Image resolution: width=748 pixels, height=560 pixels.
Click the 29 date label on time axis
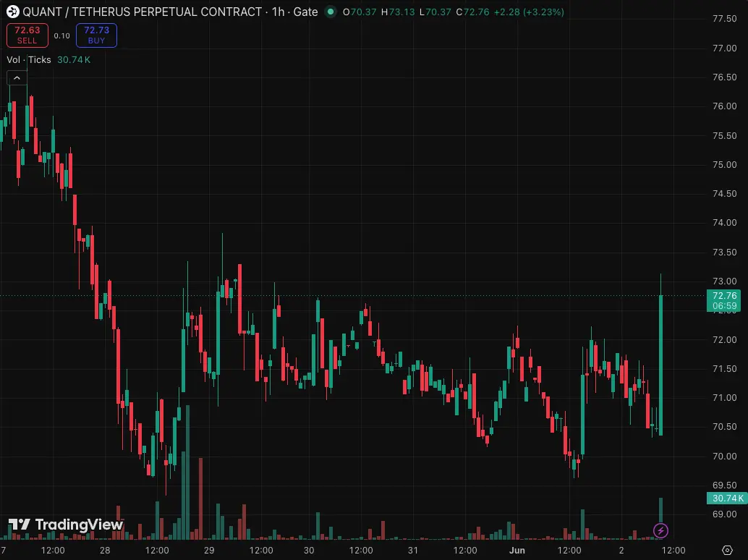[x=209, y=550]
